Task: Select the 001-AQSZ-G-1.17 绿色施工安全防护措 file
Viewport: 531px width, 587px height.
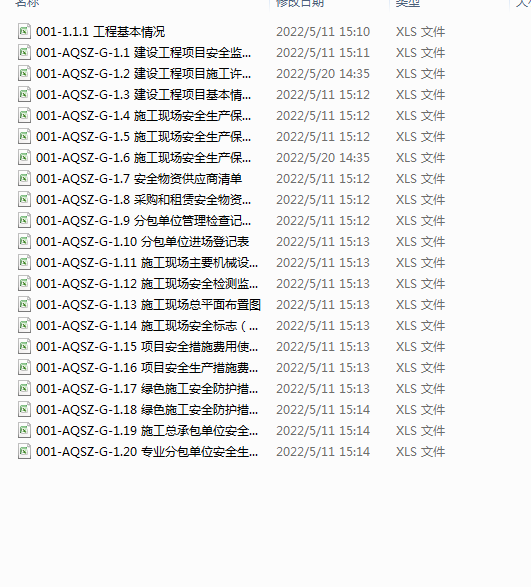Action: pos(147,389)
